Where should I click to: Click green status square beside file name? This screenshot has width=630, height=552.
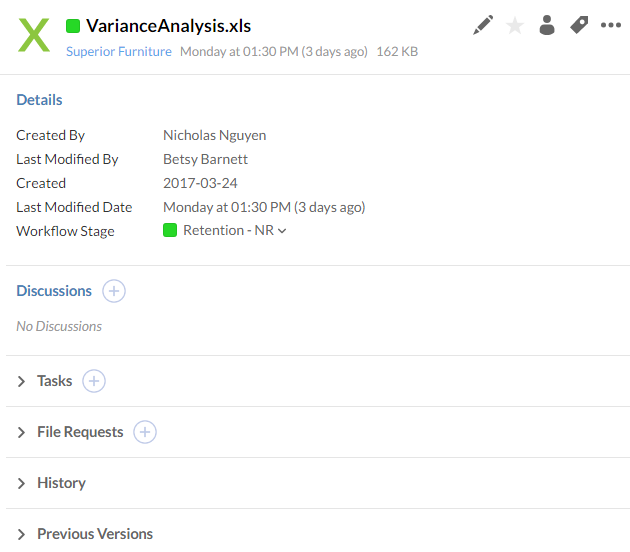(x=73, y=26)
